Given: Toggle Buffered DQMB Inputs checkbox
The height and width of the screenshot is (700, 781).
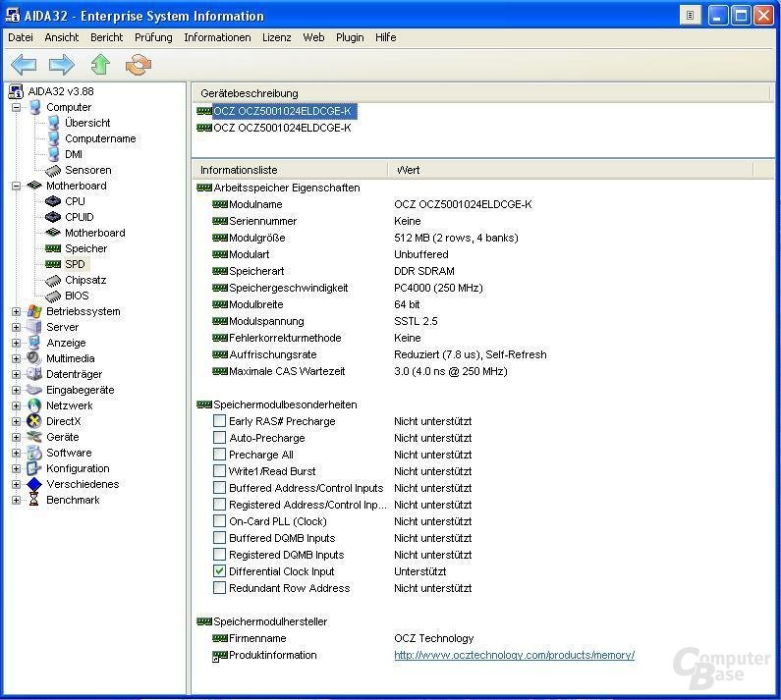Looking at the screenshot, I should pos(219,538).
